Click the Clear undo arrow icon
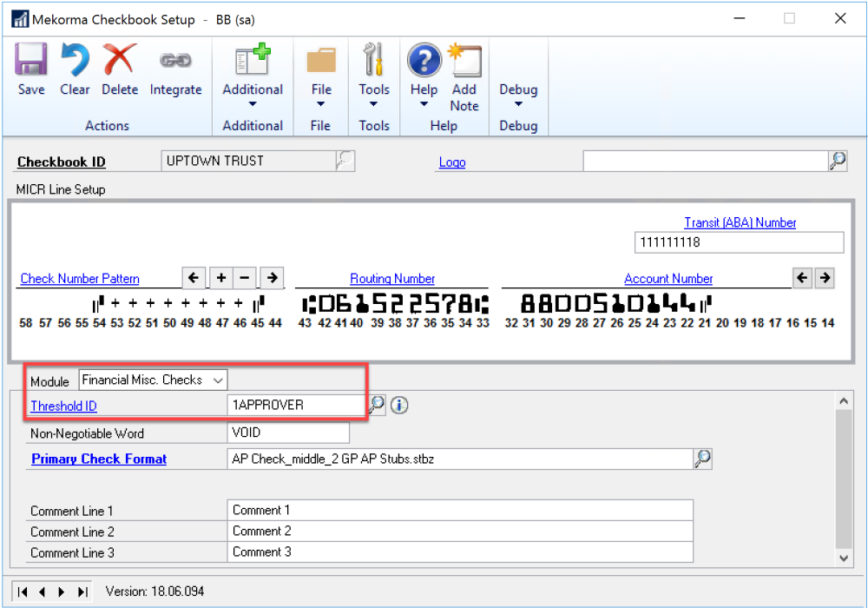The width and height of the screenshot is (868, 608). point(75,59)
